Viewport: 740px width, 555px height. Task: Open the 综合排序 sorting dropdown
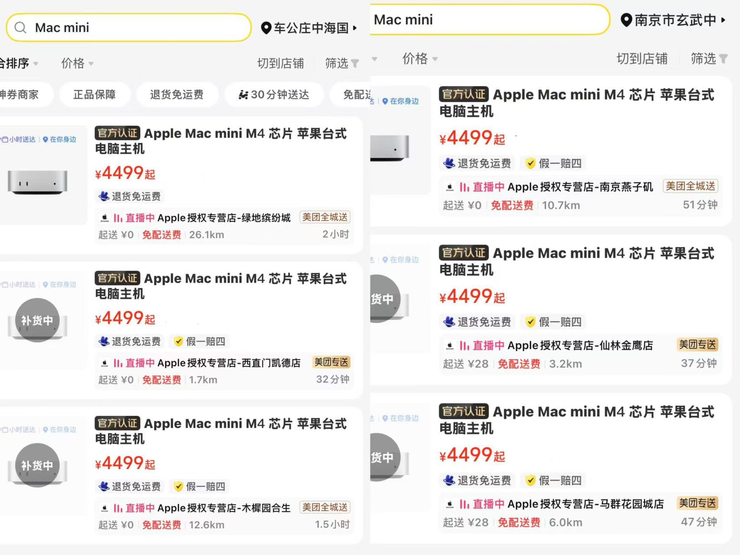19,63
